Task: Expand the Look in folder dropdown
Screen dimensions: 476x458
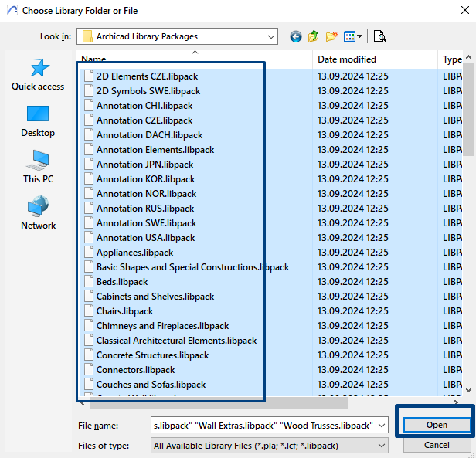Action: [x=270, y=37]
